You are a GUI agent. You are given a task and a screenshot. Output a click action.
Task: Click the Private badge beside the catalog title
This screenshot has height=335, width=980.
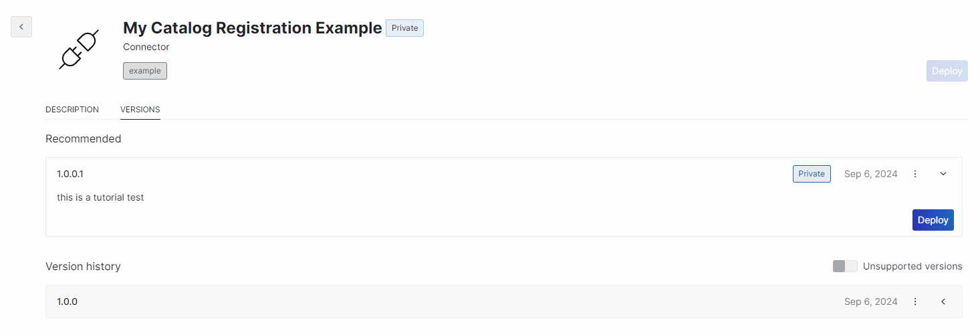(x=404, y=28)
